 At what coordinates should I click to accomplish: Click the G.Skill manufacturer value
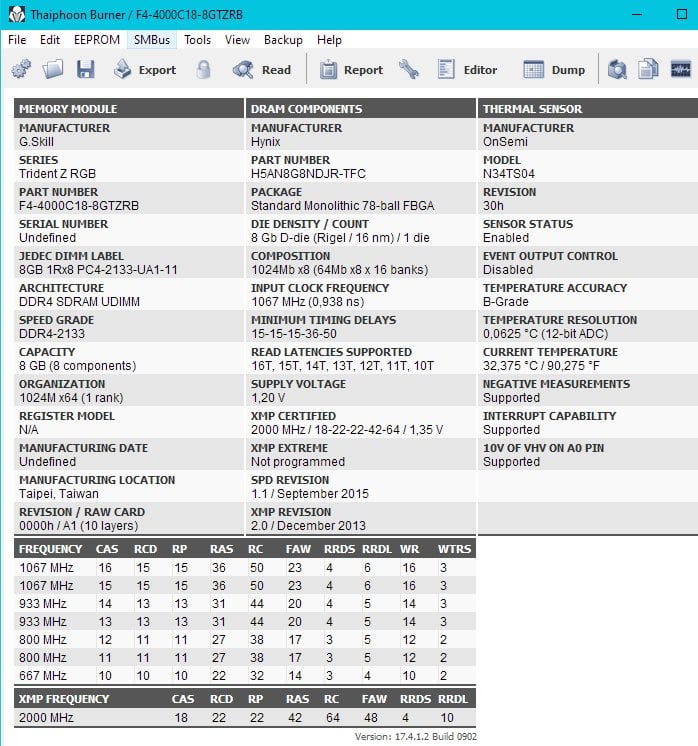(36, 142)
